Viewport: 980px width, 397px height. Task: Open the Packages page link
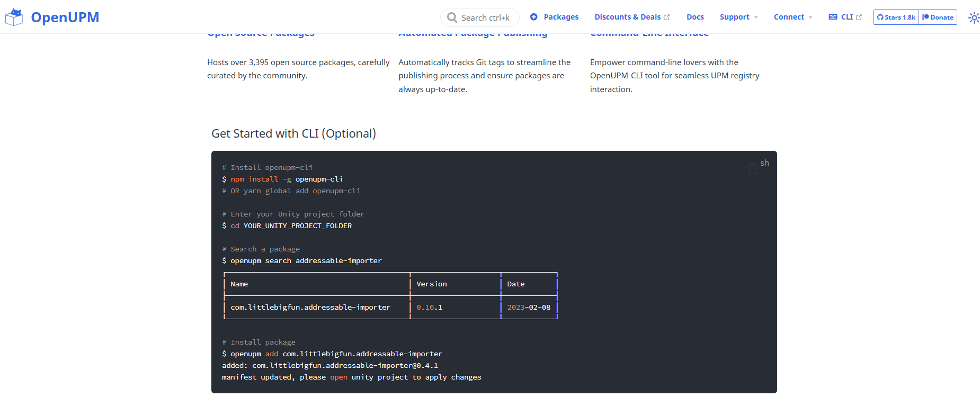coord(554,17)
